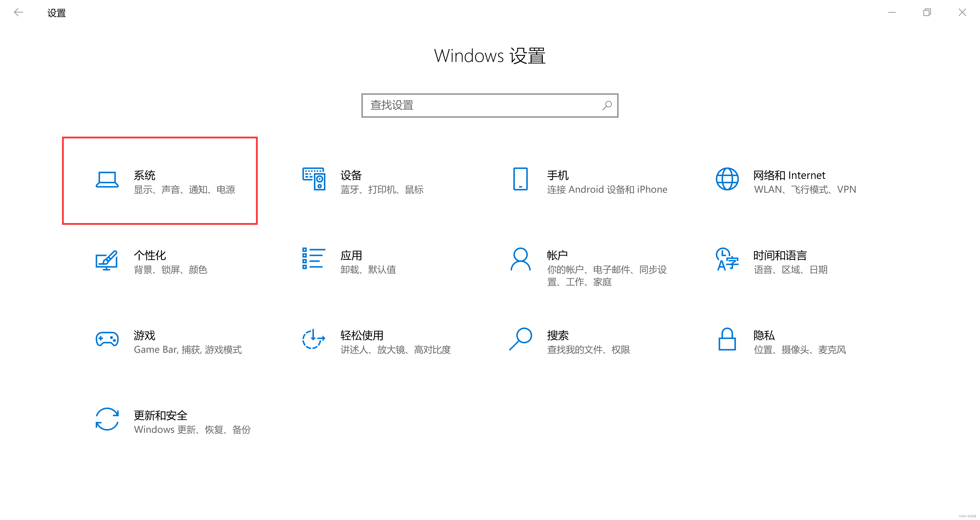Image resolution: width=980 pixels, height=520 pixels.
Task: Open Network globe icon
Action: (727, 179)
